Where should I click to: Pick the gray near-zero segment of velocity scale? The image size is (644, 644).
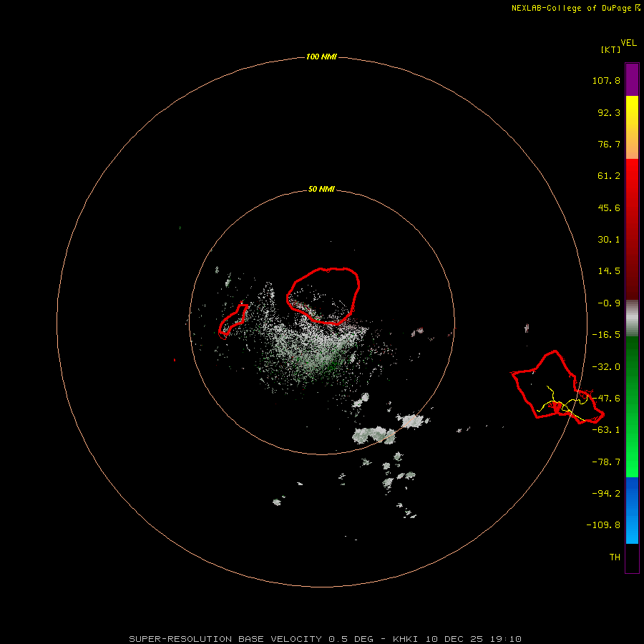click(632, 318)
